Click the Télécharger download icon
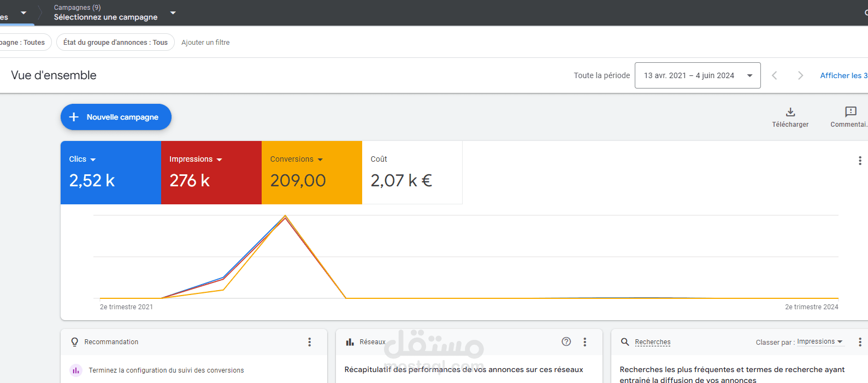Viewport: 868px width, 383px height. tap(790, 112)
